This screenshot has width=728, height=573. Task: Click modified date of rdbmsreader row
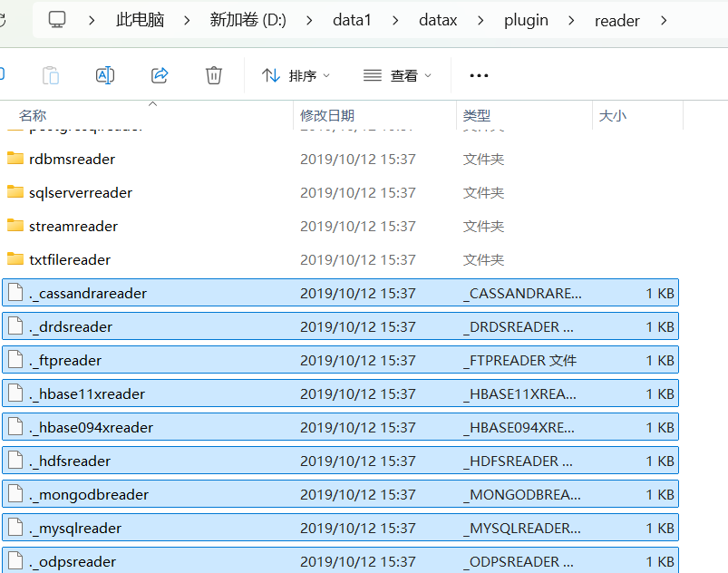click(357, 160)
